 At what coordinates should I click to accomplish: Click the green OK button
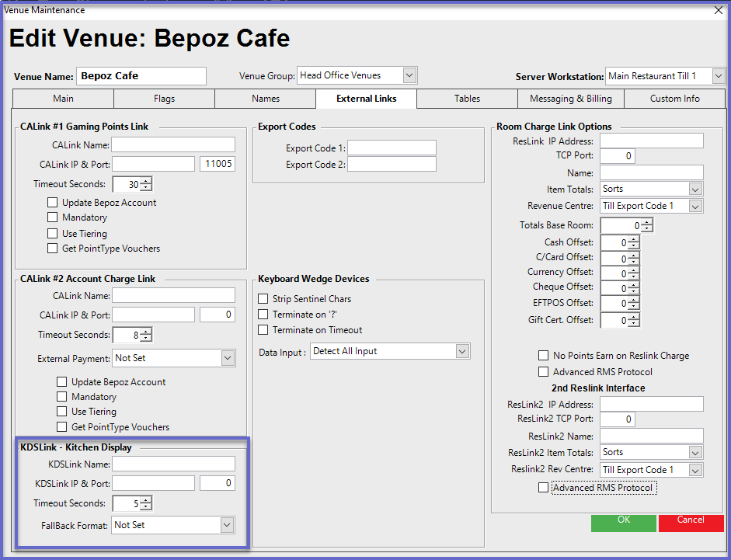tap(623, 521)
